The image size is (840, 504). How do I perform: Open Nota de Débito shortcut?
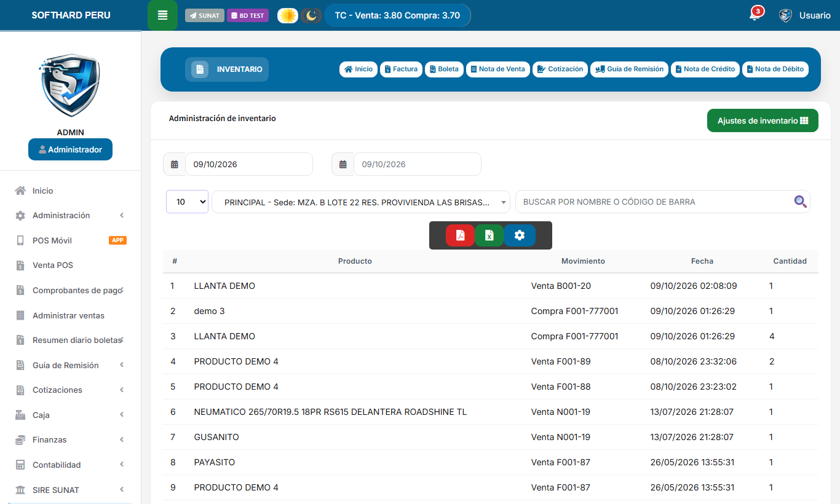click(x=775, y=69)
